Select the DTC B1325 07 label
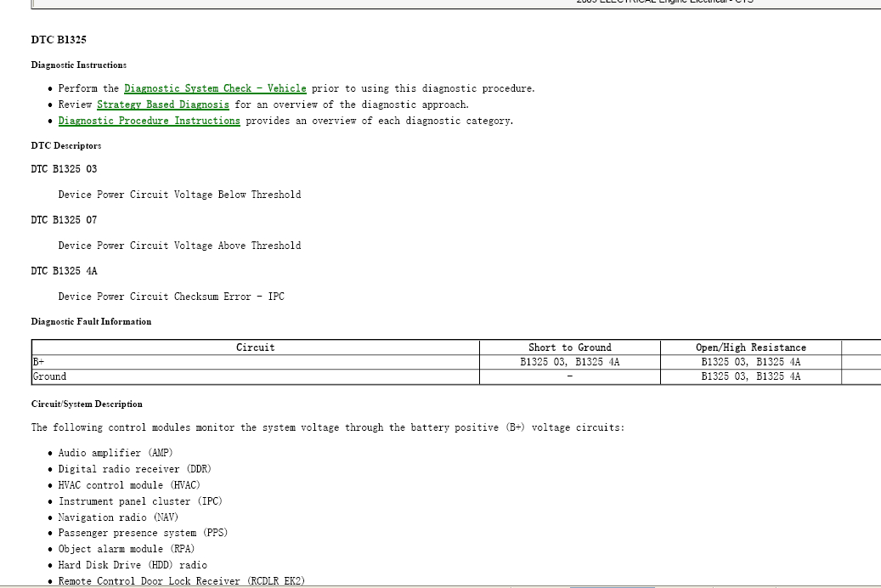 point(64,220)
